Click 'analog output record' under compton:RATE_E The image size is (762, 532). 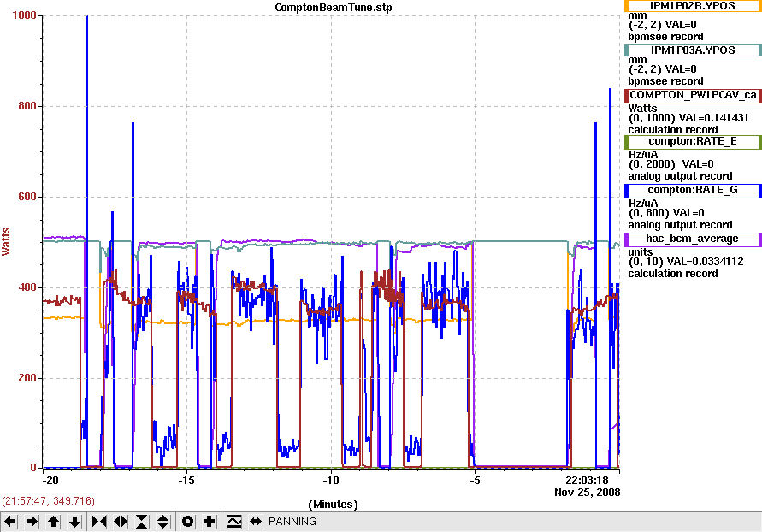pyautogui.click(x=680, y=176)
